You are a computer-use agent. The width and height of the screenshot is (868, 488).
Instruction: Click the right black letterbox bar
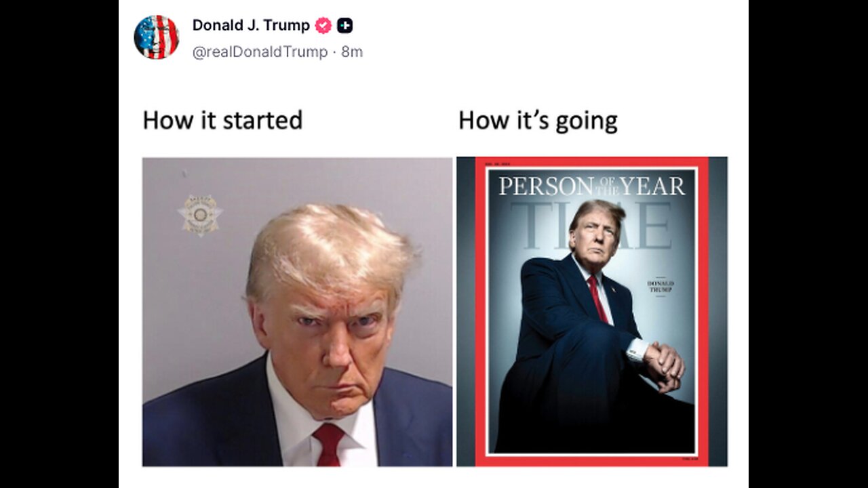coord(808,244)
